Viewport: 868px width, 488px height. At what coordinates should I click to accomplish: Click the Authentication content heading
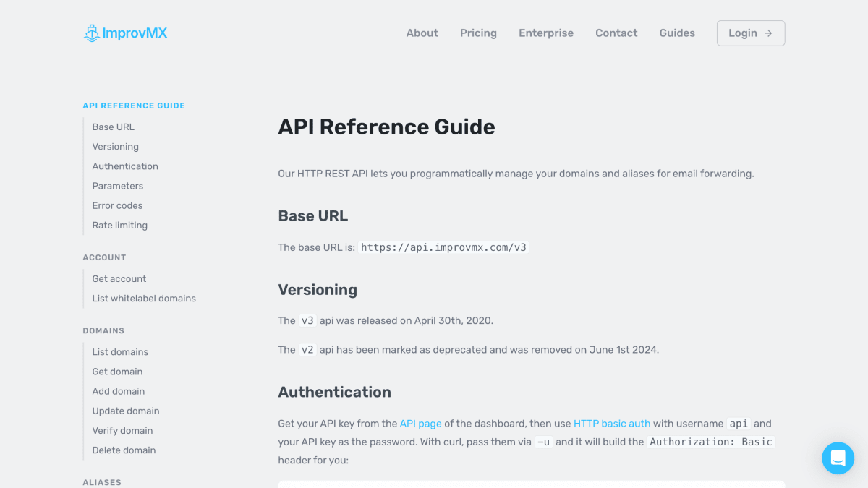click(x=335, y=393)
